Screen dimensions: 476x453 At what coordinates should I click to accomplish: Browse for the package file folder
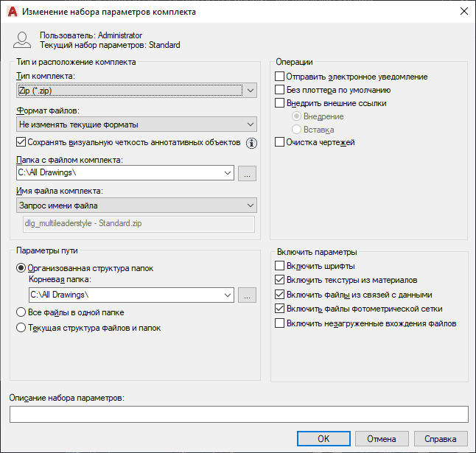pos(247,173)
